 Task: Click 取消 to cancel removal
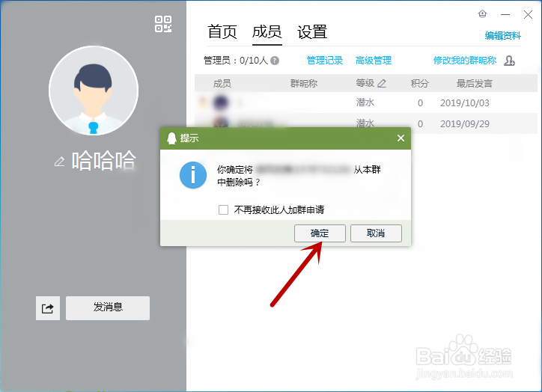[376, 233]
